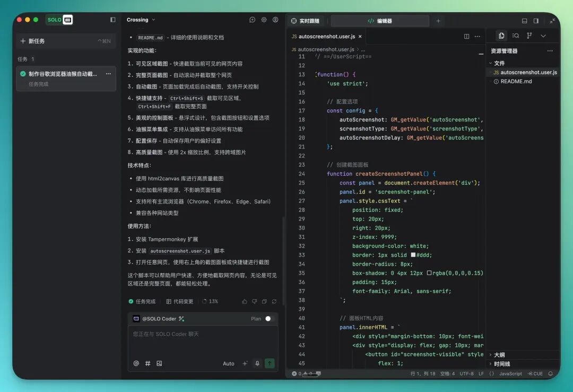Click the CUE status bar indicator
This screenshot has height=392, width=573.
point(535,374)
